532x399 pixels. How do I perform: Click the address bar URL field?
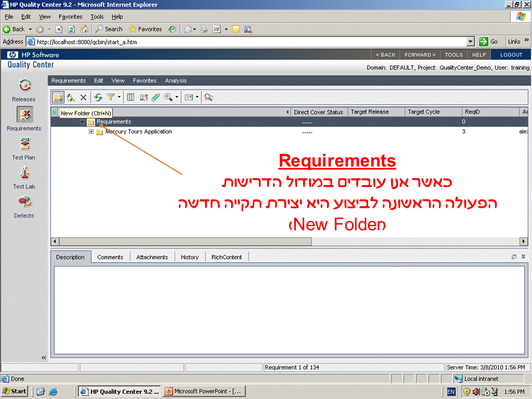tap(251, 42)
